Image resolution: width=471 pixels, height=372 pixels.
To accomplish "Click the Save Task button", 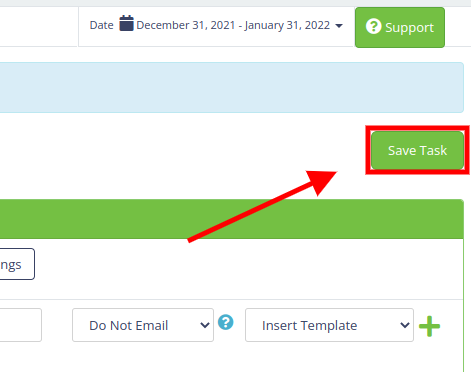I will point(417,150).
